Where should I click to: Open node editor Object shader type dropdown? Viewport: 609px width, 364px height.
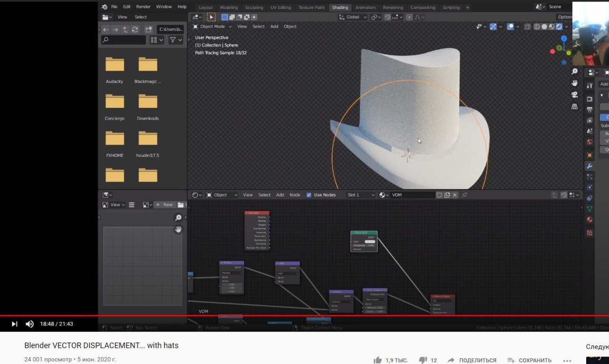[x=222, y=195]
